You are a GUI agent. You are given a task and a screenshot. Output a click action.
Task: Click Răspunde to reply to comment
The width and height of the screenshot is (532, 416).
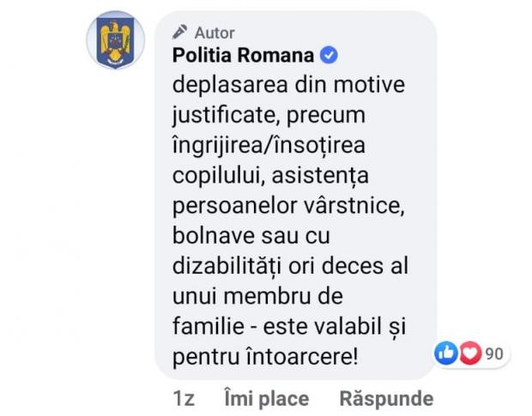pyautogui.click(x=386, y=399)
